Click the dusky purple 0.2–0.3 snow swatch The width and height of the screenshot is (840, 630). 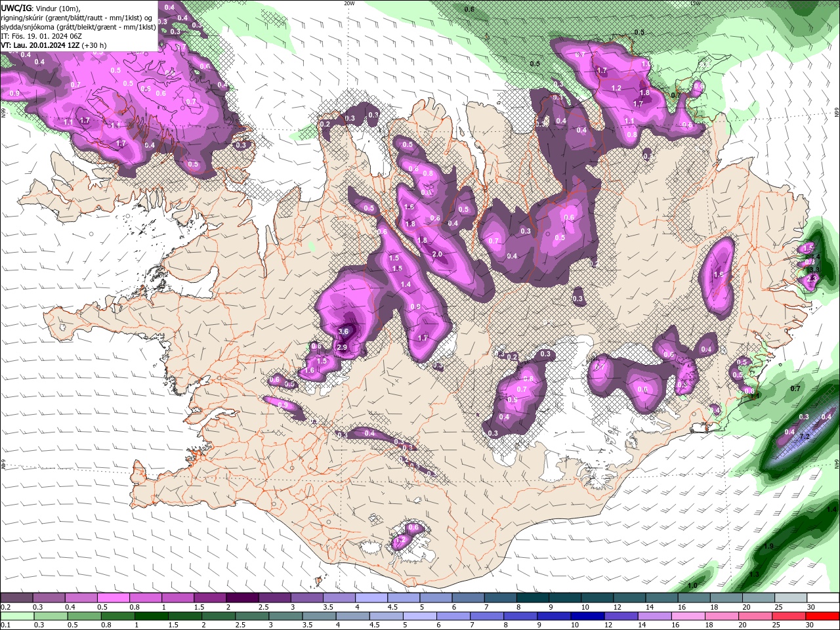tap(16, 598)
